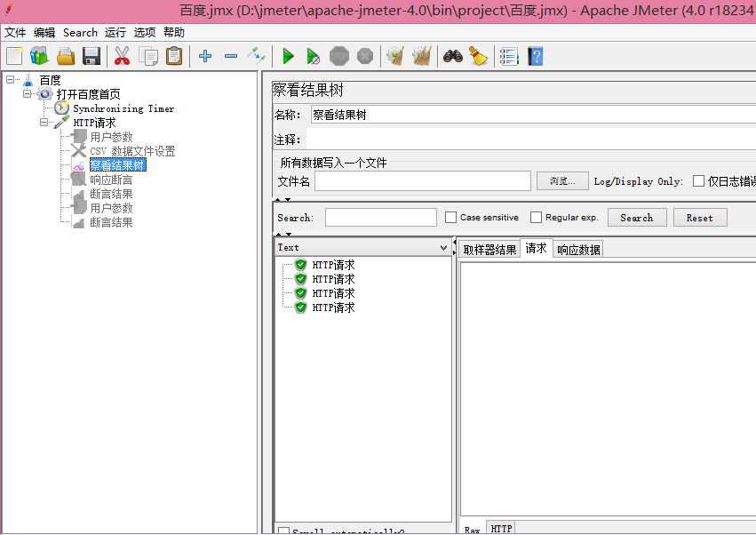The width and height of the screenshot is (756, 535).
Task: Select 察看结果树 in the test plan tree
Action: (x=117, y=165)
